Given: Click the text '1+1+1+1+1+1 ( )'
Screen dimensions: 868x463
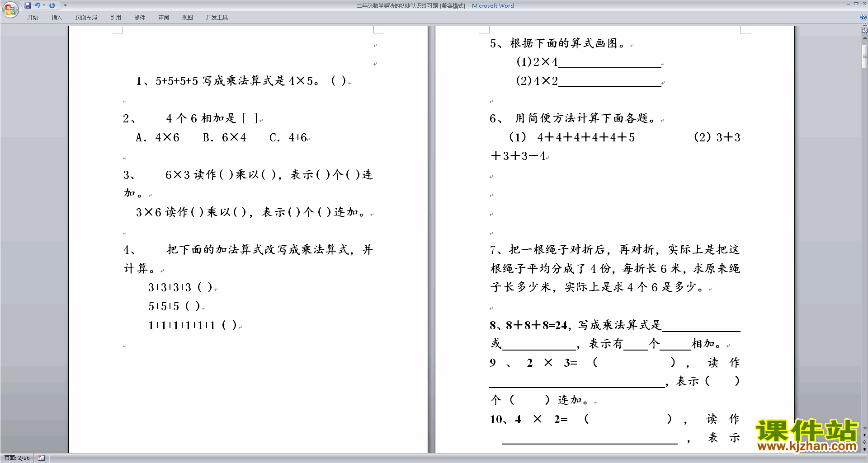Looking at the screenshot, I should (x=193, y=325).
